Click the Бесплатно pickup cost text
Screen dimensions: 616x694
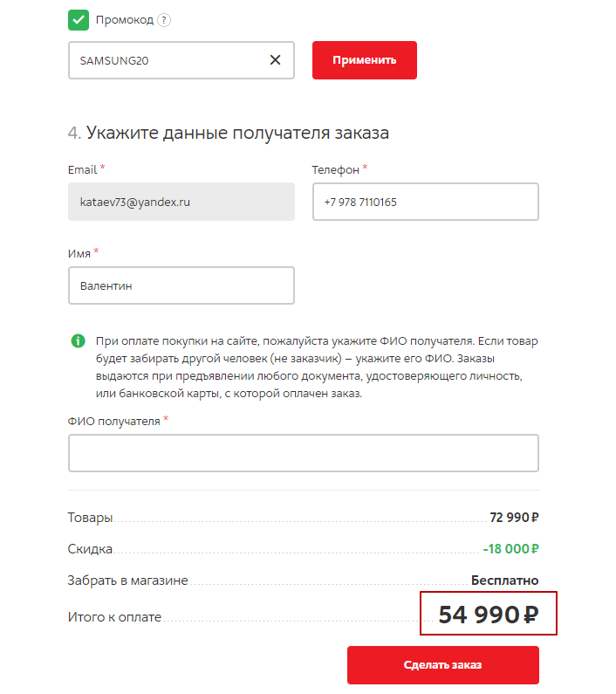504,581
